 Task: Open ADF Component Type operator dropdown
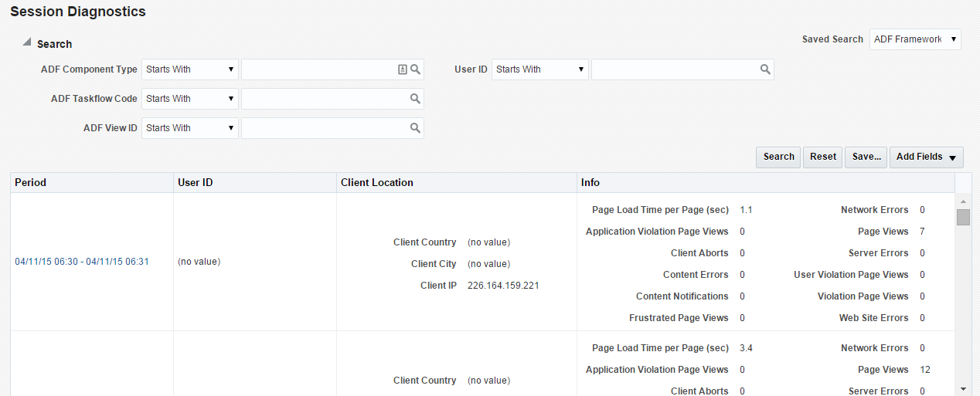(x=190, y=69)
